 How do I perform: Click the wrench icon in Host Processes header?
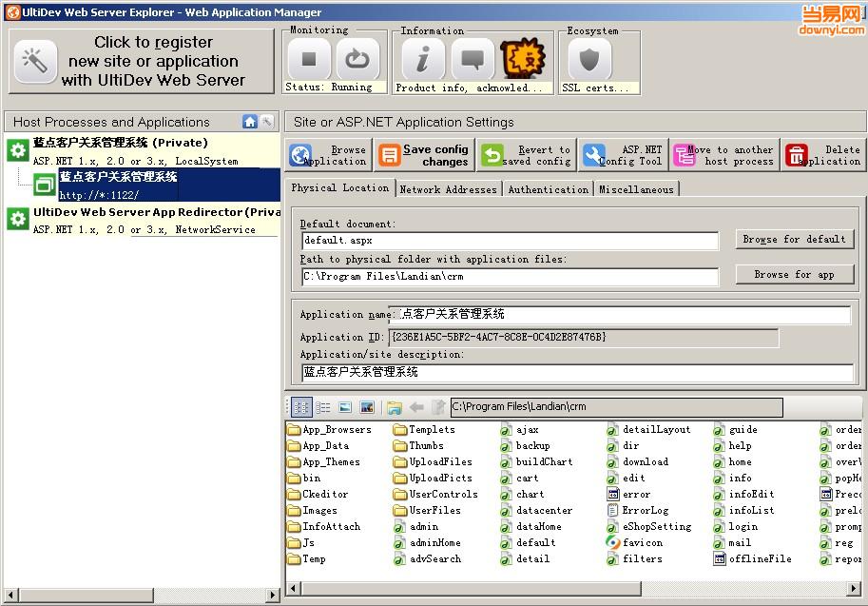pyautogui.click(x=267, y=122)
